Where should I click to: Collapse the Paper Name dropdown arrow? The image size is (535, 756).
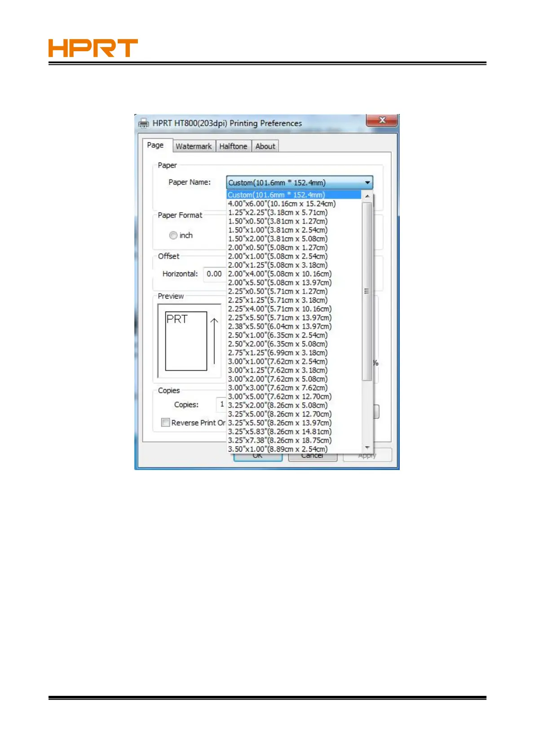(367, 183)
